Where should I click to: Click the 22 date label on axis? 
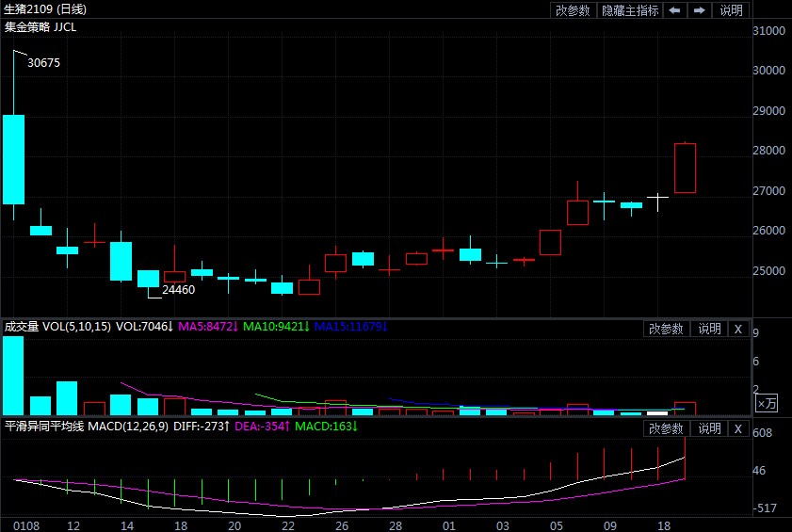[x=288, y=526]
